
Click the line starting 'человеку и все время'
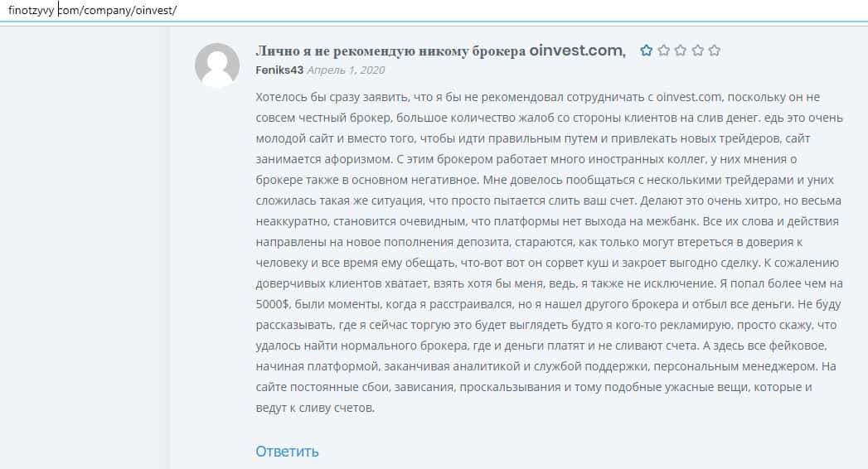pyautogui.click(x=547, y=263)
